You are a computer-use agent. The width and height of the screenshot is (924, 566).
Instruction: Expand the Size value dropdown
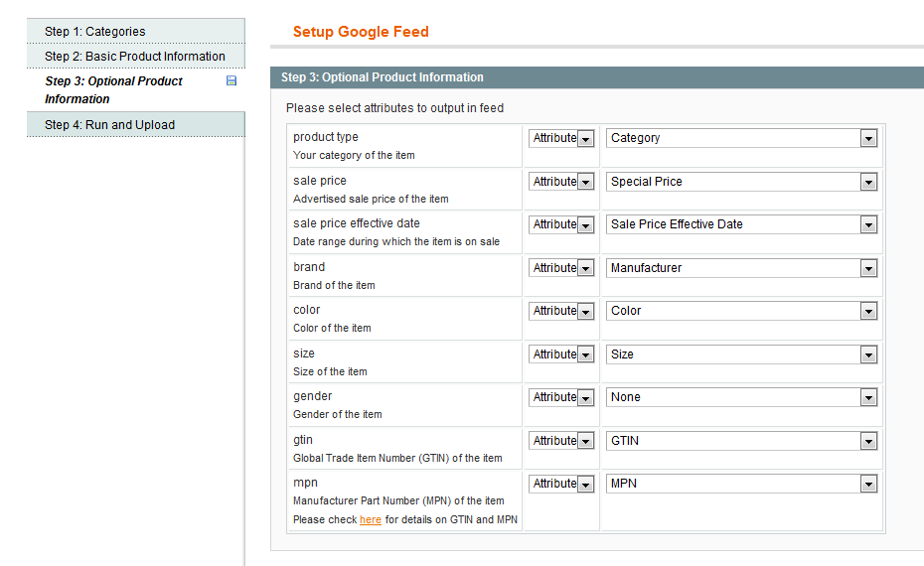coord(742,354)
